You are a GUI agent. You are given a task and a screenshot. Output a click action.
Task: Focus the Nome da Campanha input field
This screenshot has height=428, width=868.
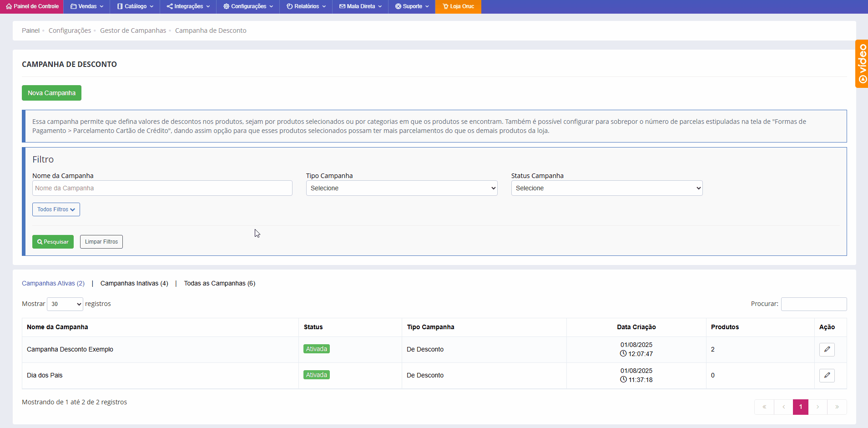(162, 188)
